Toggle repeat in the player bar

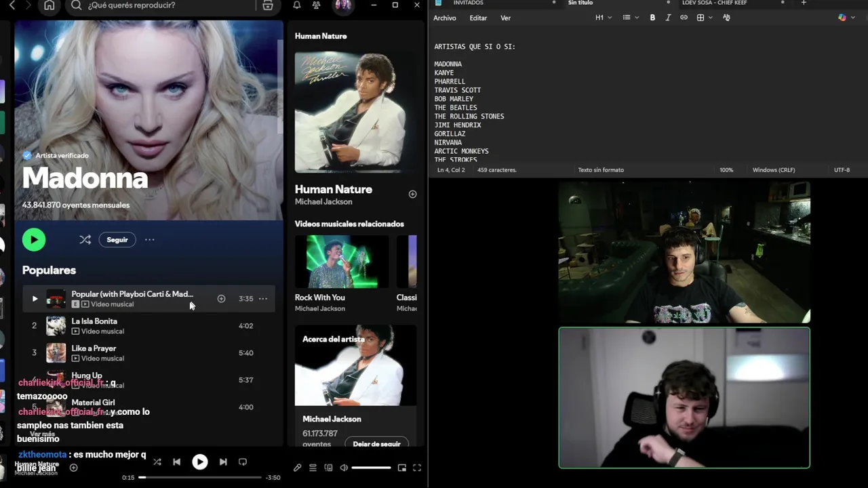pyautogui.click(x=243, y=462)
